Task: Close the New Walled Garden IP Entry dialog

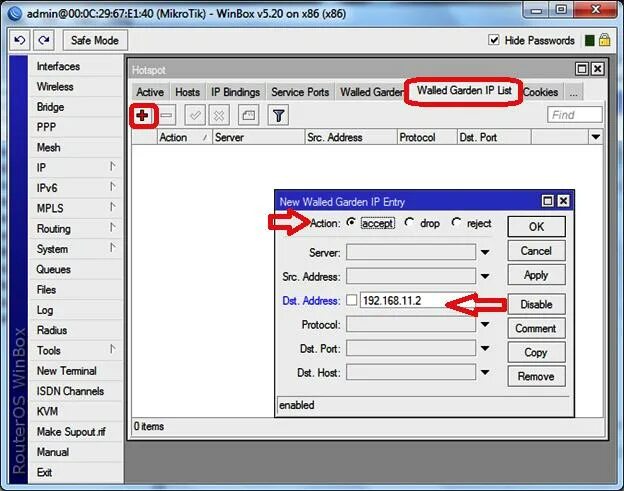Action: [x=564, y=201]
